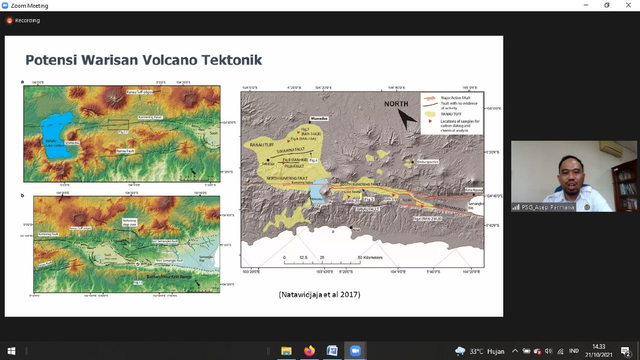
Task: Open the volume speaker tray icon
Action: 549,351
